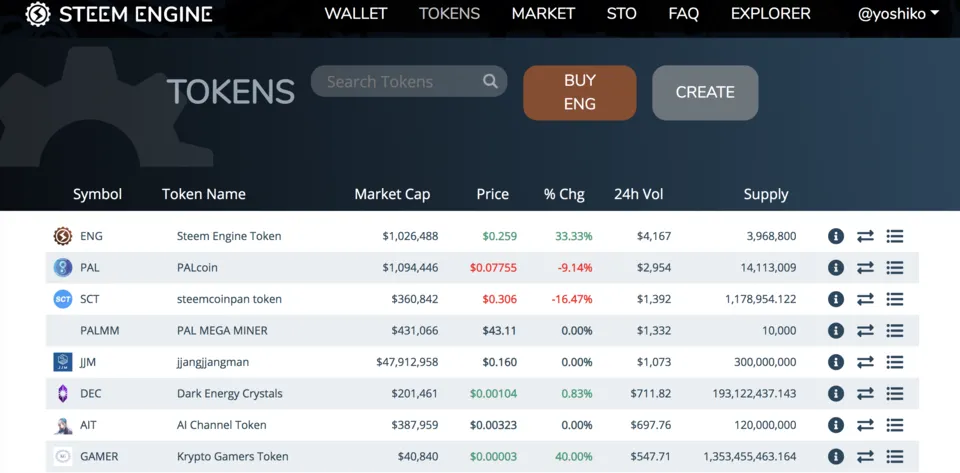Click the CREATE button
The width and height of the screenshot is (960, 473).
point(705,92)
